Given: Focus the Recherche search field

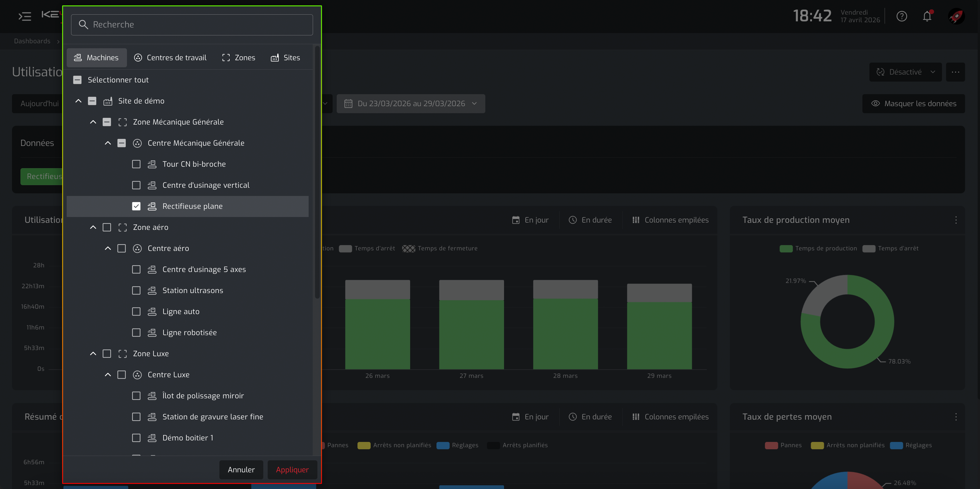Looking at the screenshot, I should 192,25.
